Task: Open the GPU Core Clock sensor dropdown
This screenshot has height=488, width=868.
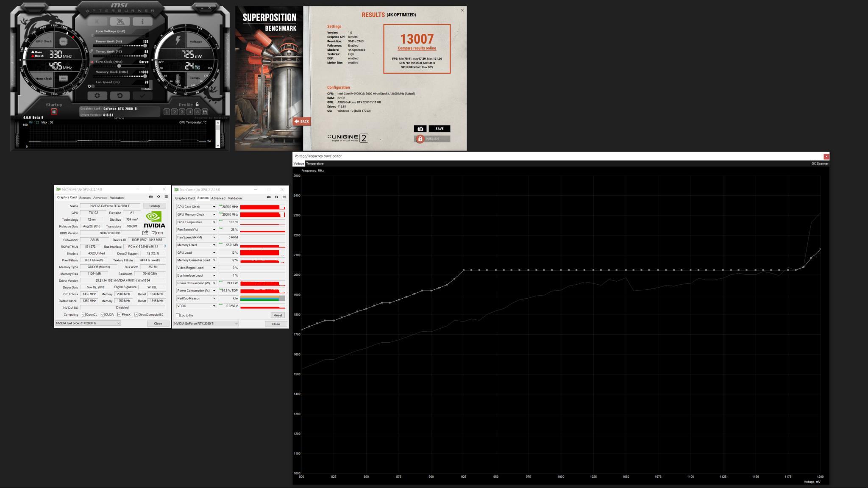Action: (214, 207)
